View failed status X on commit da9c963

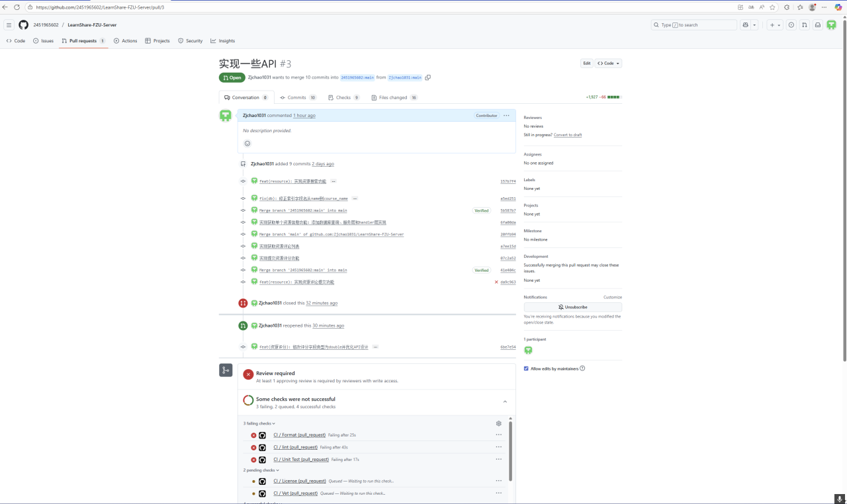click(x=496, y=282)
